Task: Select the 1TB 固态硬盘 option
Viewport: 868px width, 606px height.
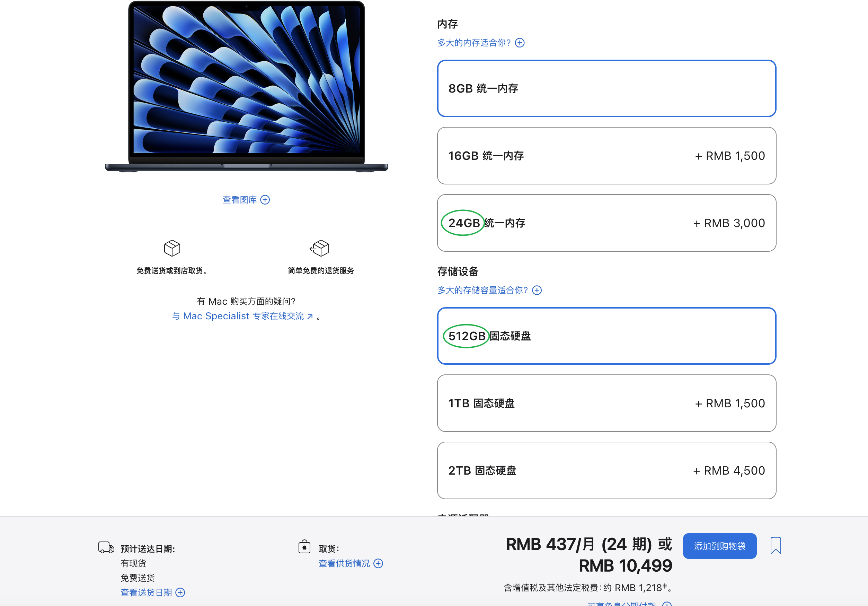Action: (x=606, y=403)
